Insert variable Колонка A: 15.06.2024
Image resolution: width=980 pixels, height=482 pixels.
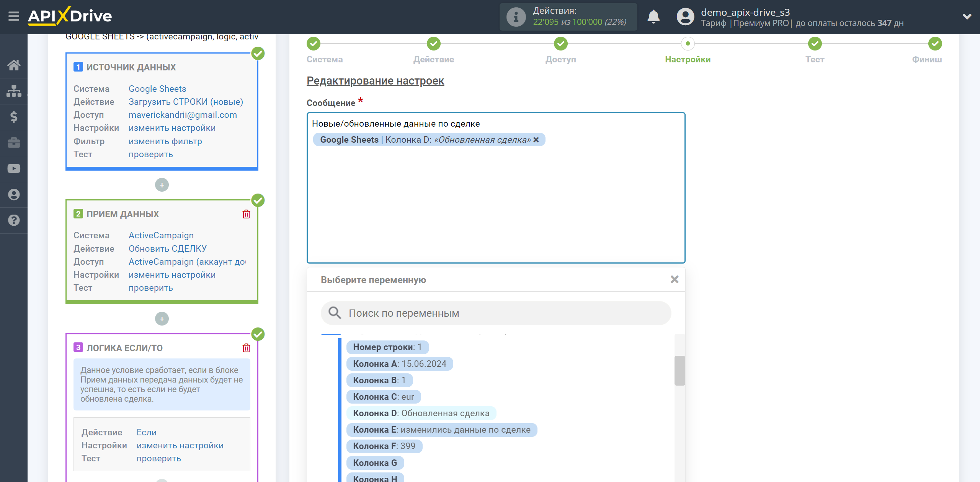(x=400, y=364)
